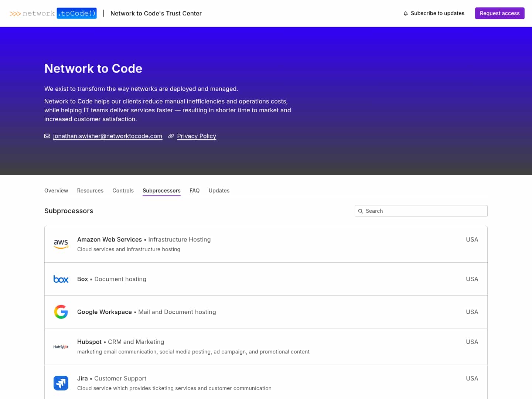This screenshot has width=532, height=399.
Task: Select the Subprocessors tab
Action: click(x=161, y=191)
